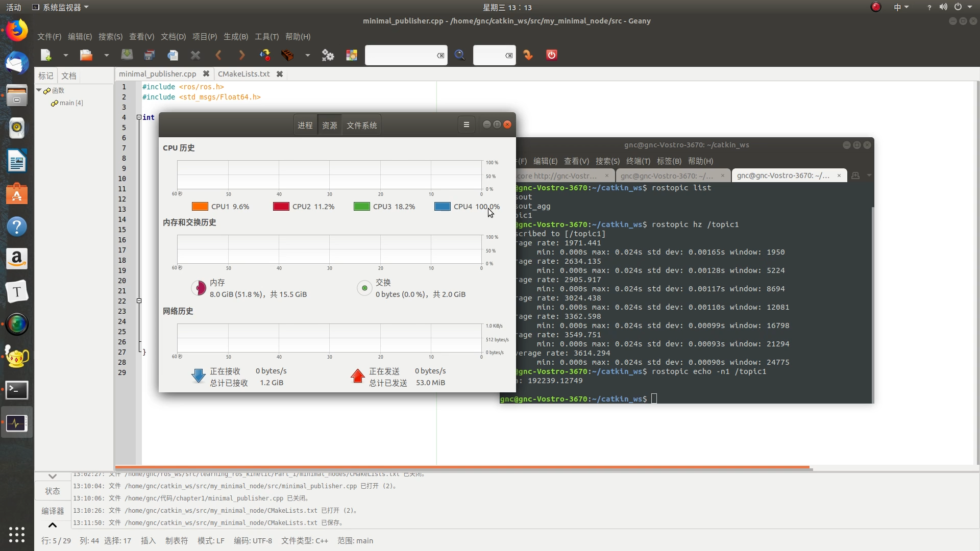Viewport: 980px width, 551px height.
Task: Open the 生成(B) menu in Geany
Action: (x=235, y=37)
